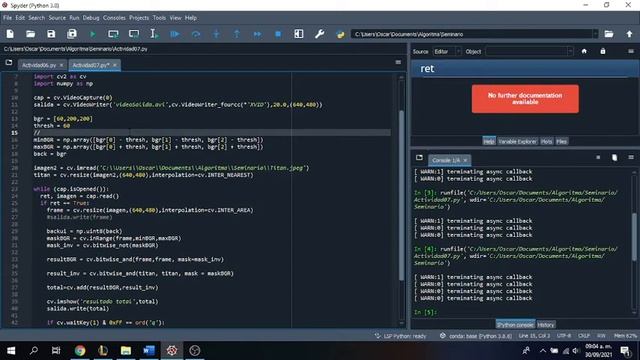Screen dimensions: 640x360
Task: Step over the current line in the debugger
Action: pos(196,34)
